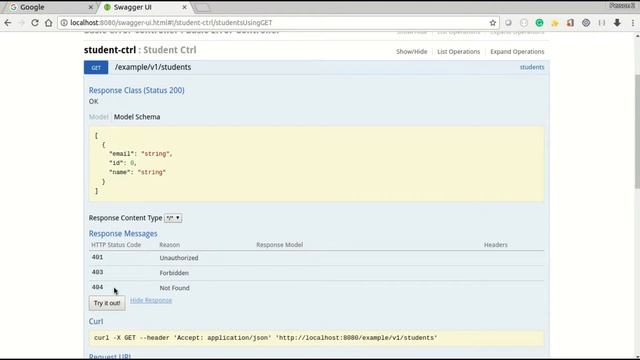Bookmark this page with star icon
The image size is (640, 360).
point(493,23)
